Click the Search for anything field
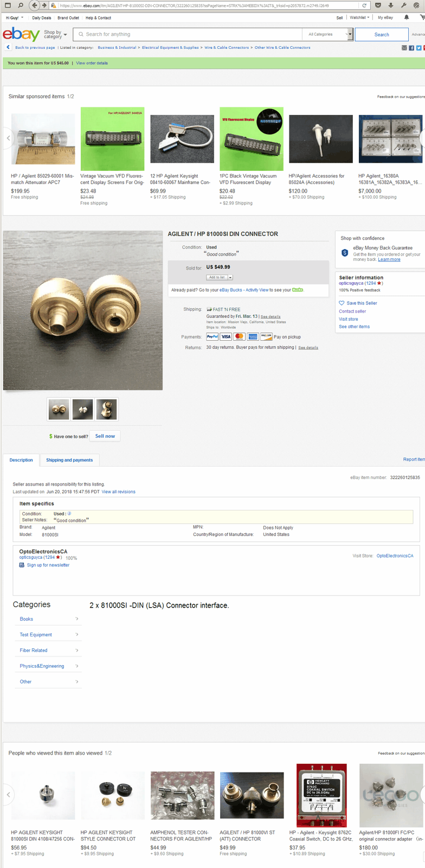This screenshot has height=868, width=425. pos(187,34)
